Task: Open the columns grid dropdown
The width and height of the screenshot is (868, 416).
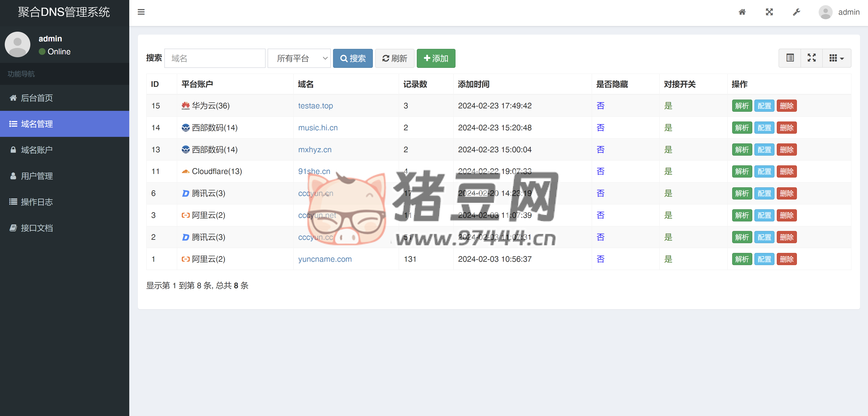Action: 836,58
